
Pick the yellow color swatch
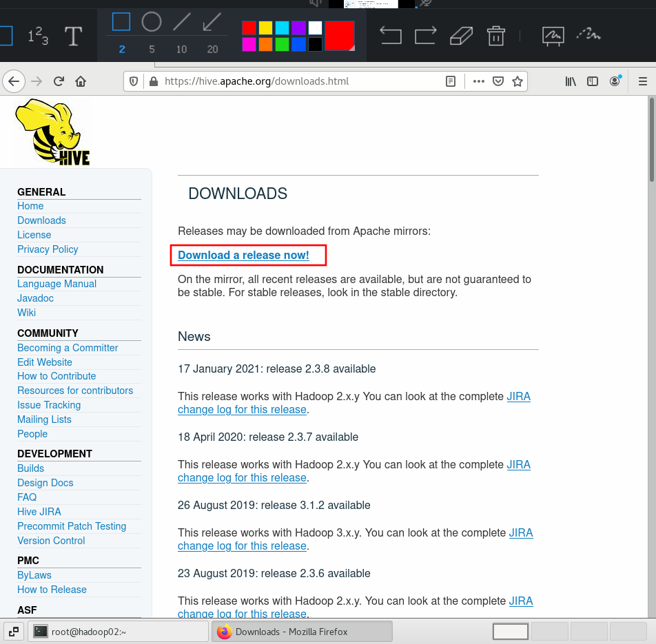[265, 28]
